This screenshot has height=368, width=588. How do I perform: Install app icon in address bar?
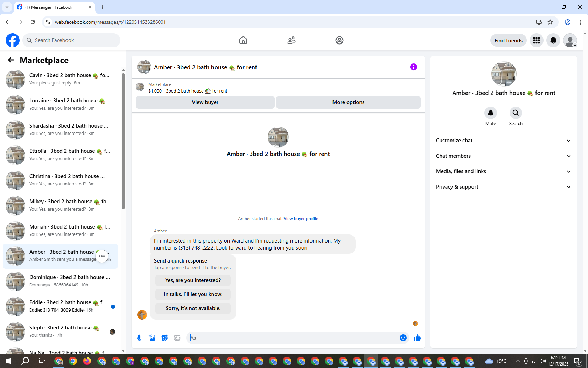pyautogui.click(x=539, y=22)
